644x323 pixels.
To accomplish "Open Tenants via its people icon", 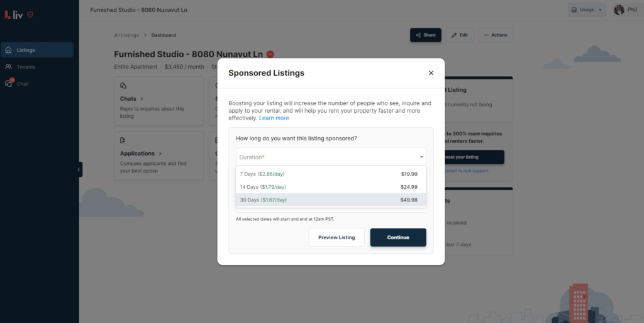I will [8, 67].
